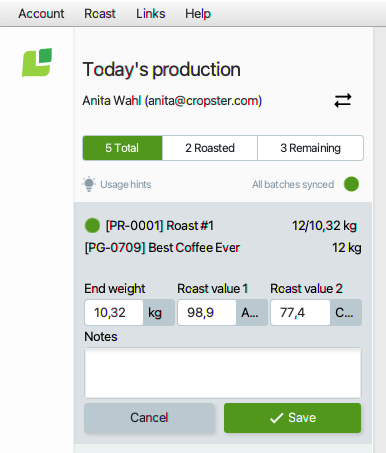Image resolution: width=386 pixels, height=453 pixels.
Task: Click the green sync status dot
Action: coord(351,184)
